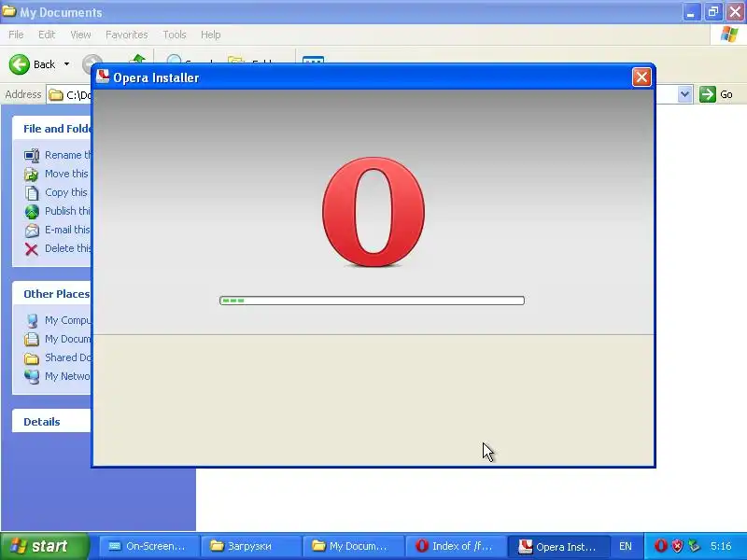This screenshot has width=747, height=560.
Task: Click the Move this file icon
Action: (x=32, y=175)
